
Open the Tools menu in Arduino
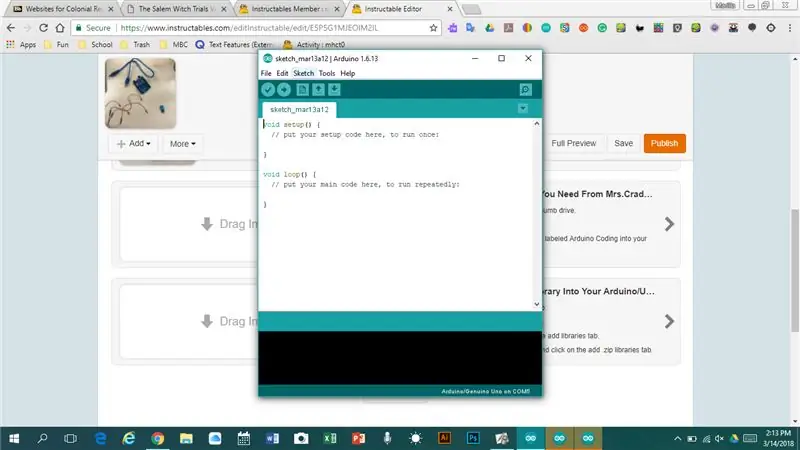(x=327, y=73)
